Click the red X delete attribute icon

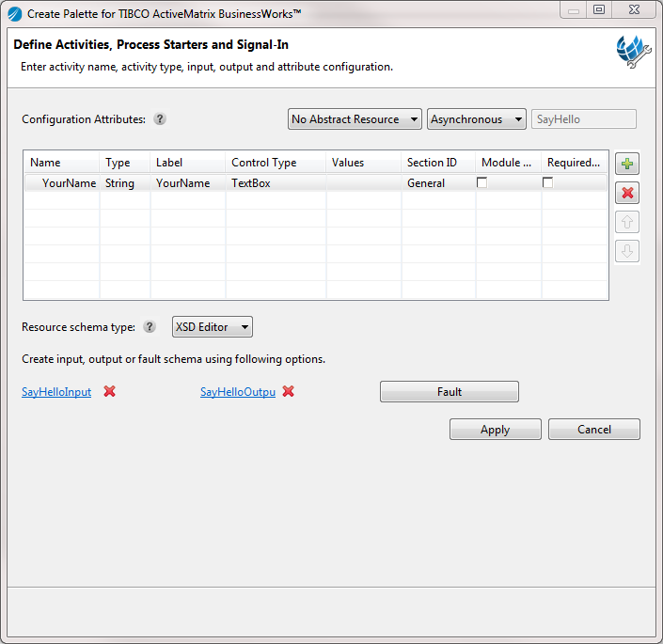tap(627, 193)
